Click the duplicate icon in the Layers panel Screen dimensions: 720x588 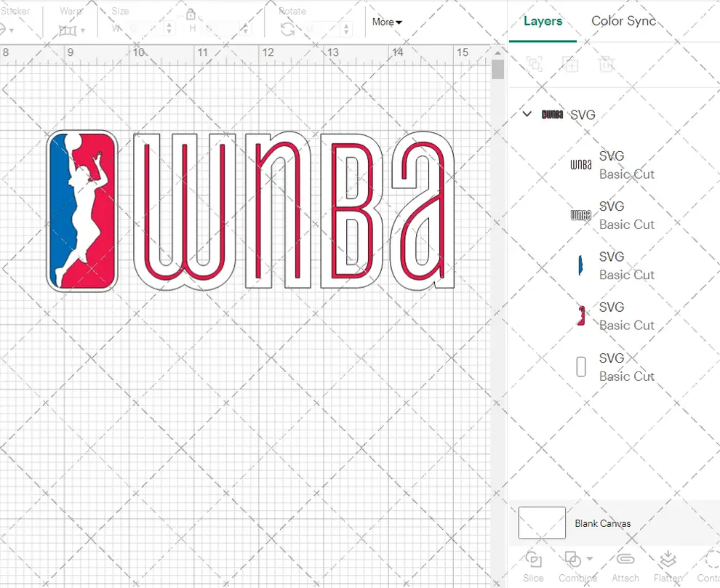pyautogui.click(x=571, y=64)
